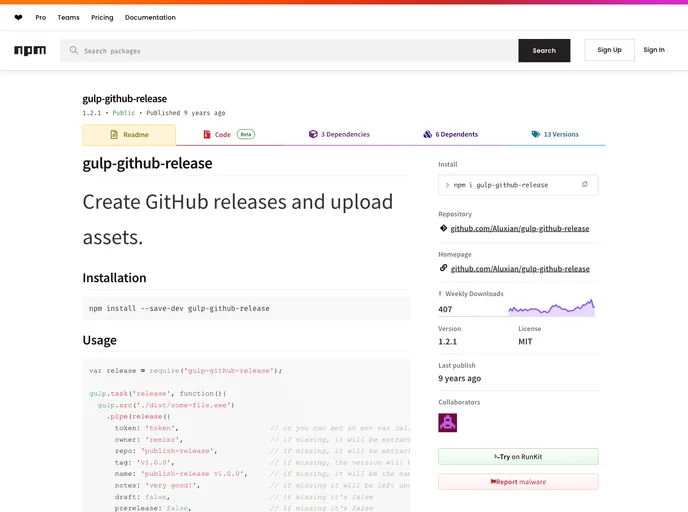Click the 407 weekly downloads value
Viewport: 688px width, 512px height.
[x=445, y=309]
